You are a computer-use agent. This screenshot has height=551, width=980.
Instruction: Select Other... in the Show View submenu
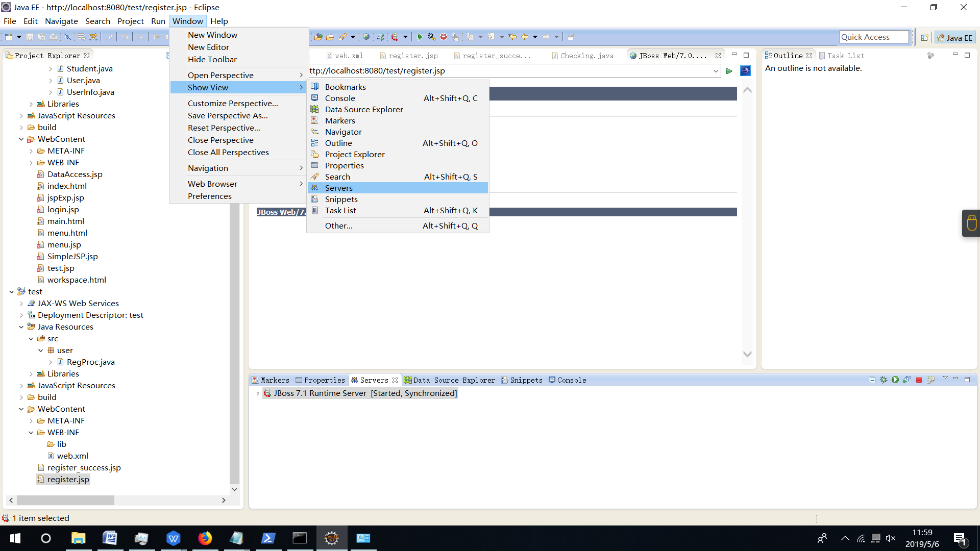(338, 226)
